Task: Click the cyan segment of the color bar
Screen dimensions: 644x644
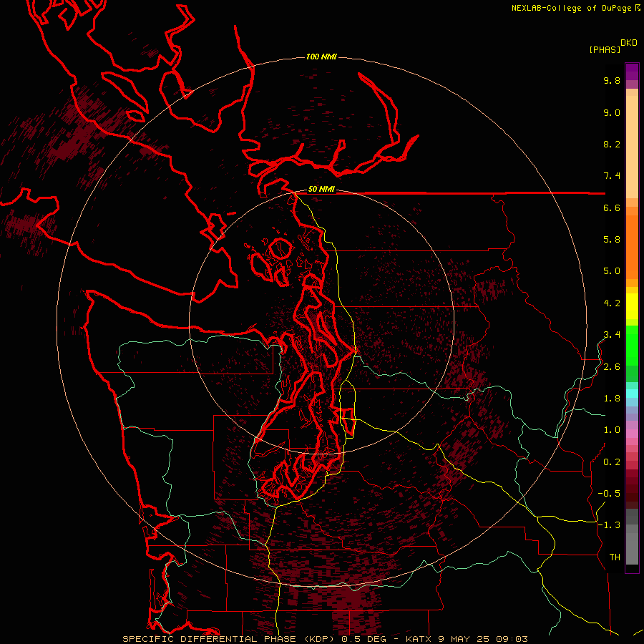Action: coord(632,394)
